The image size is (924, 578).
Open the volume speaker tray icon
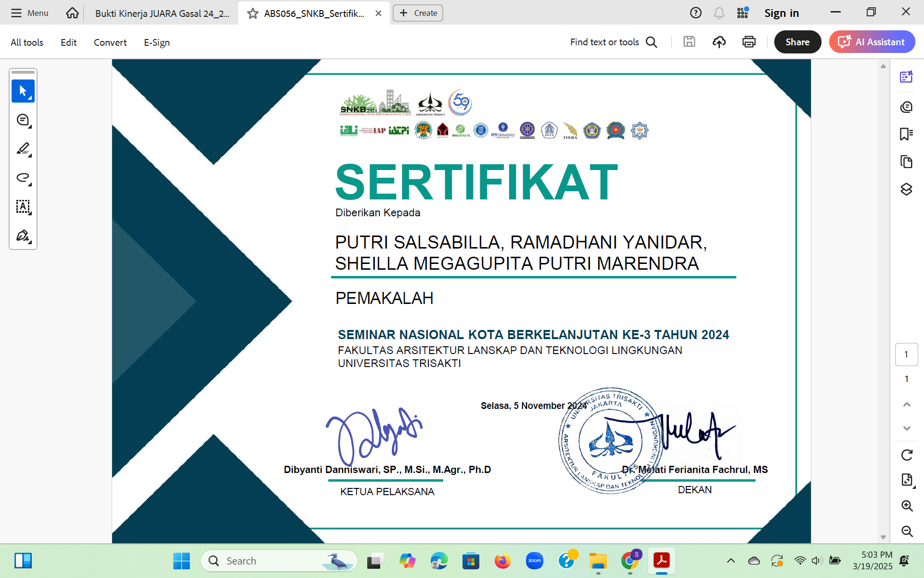[x=817, y=561]
